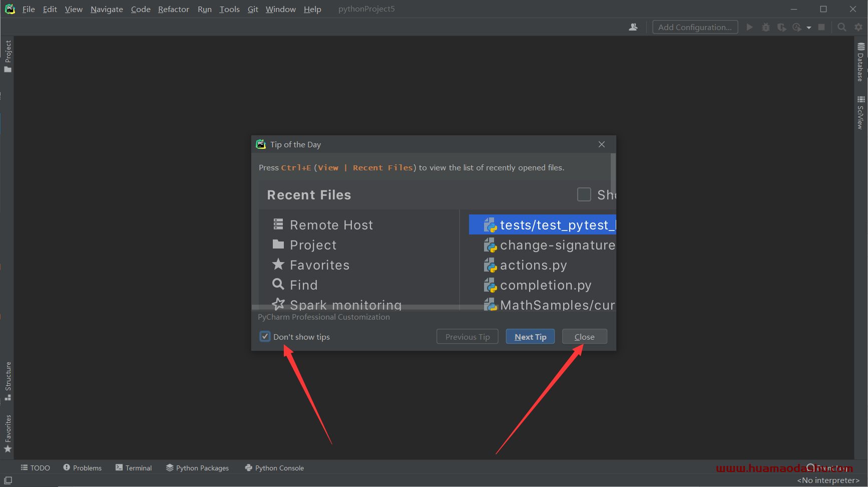
Task: Open the Terminal tool window
Action: point(134,468)
